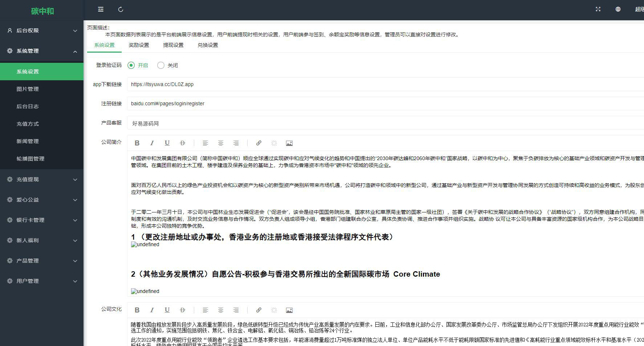Apply bold in the 公司文化 editor
Screen dimensions: 644x346
pos(137,310)
